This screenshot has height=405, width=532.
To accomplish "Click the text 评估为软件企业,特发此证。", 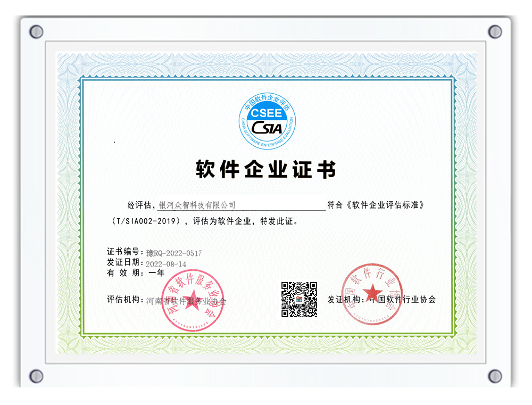I will pos(246,221).
